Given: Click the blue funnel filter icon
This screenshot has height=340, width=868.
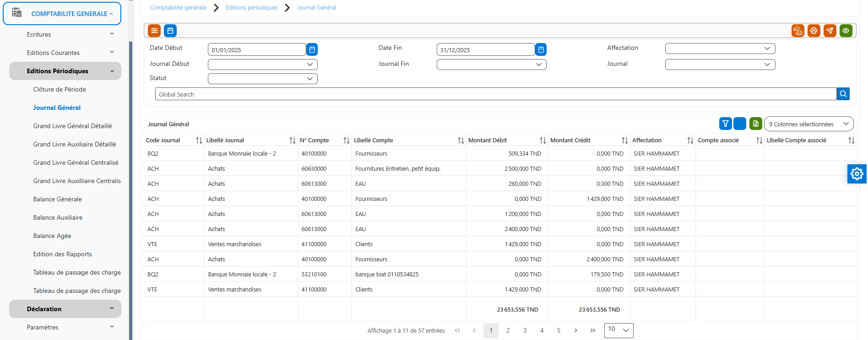Looking at the screenshot, I should [726, 124].
